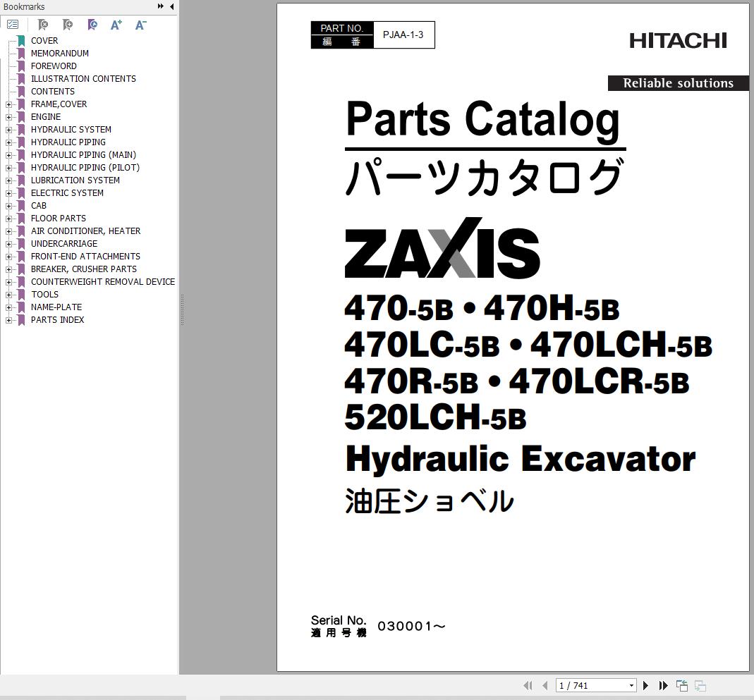Click the previous view icon
The image size is (754, 700).
pos(682,686)
